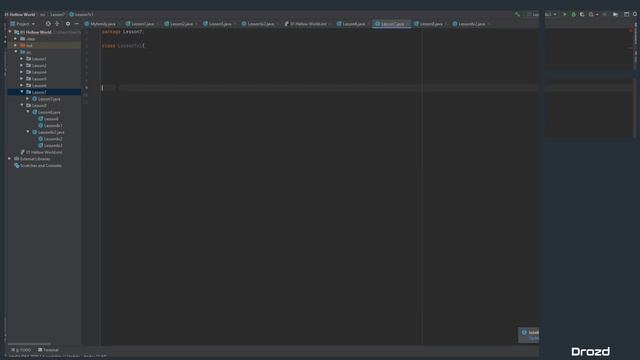
Task: Select the out folder row
Action: 44,45
